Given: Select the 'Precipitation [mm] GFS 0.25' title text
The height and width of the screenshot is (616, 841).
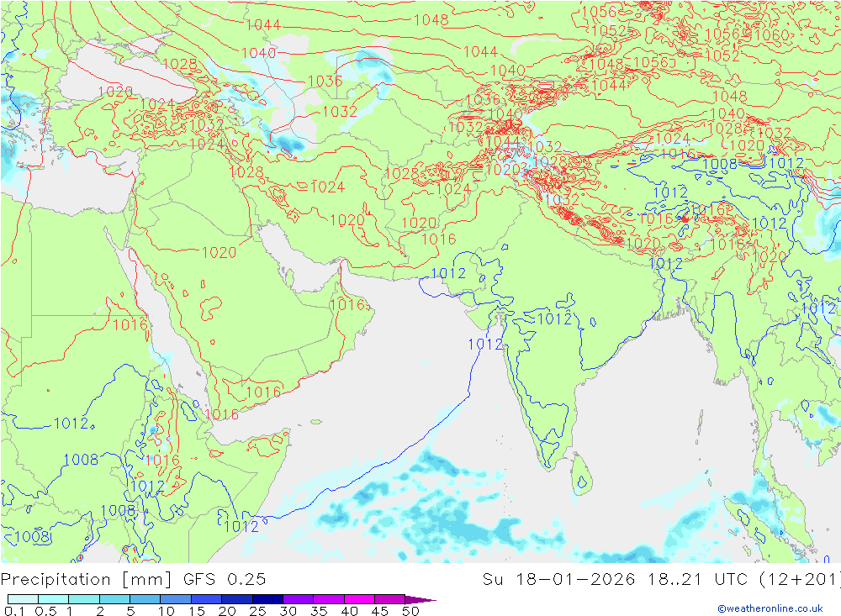Looking at the screenshot, I should (133, 580).
